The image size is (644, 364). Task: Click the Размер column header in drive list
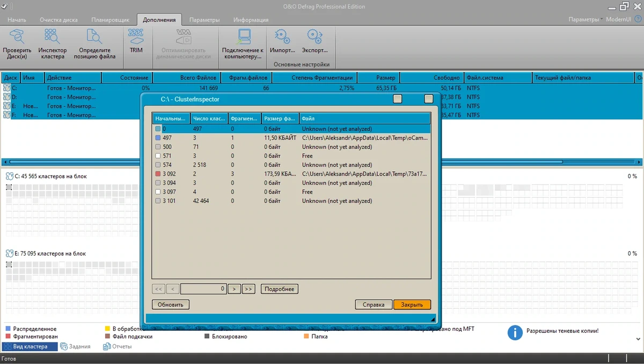tap(378, 78)
